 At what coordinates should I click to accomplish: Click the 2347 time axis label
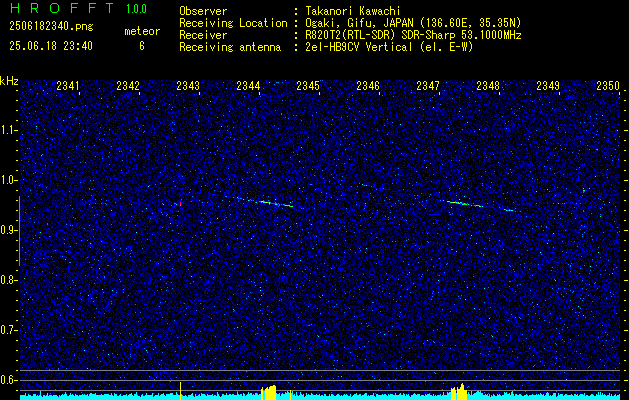[428, 86]
